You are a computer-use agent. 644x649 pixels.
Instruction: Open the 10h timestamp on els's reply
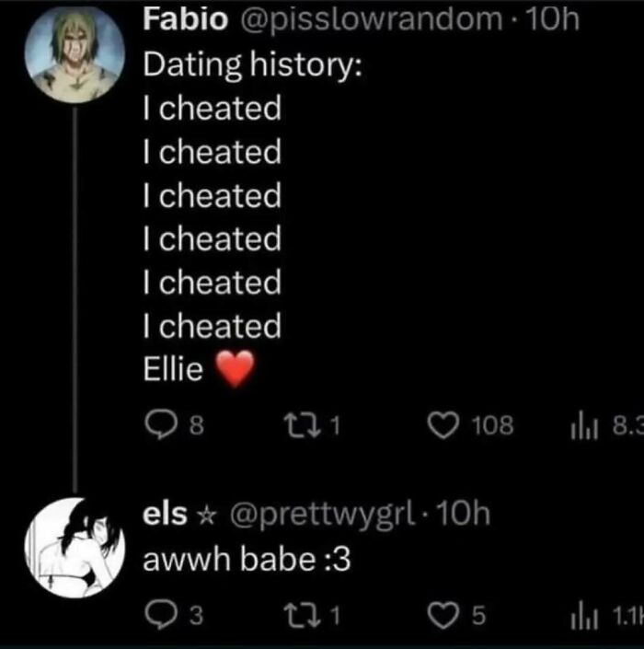coord(464,514)
